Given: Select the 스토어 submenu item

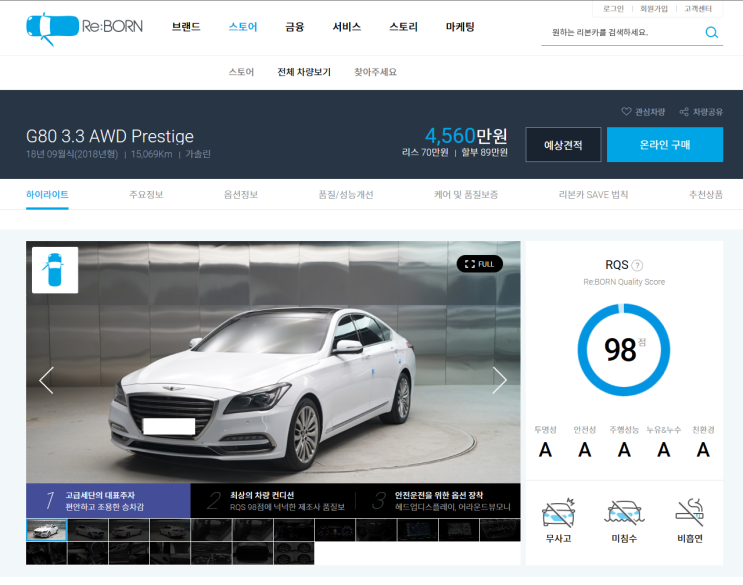Looking at the screenshot, I should tap(241, 72).
